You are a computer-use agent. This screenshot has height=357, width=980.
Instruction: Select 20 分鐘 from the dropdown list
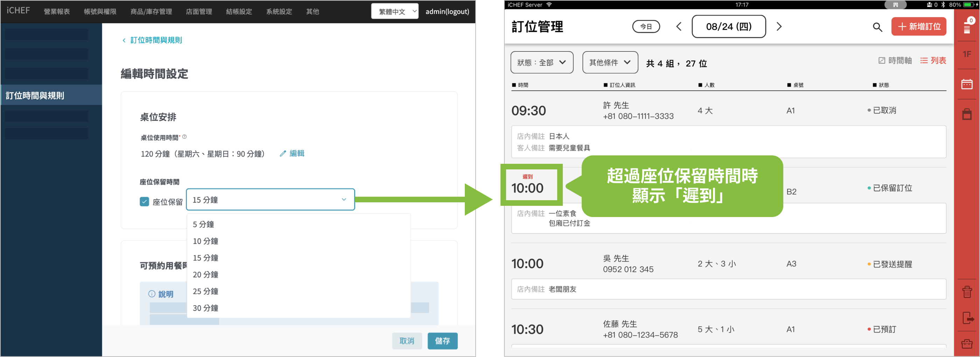[205, 274]
